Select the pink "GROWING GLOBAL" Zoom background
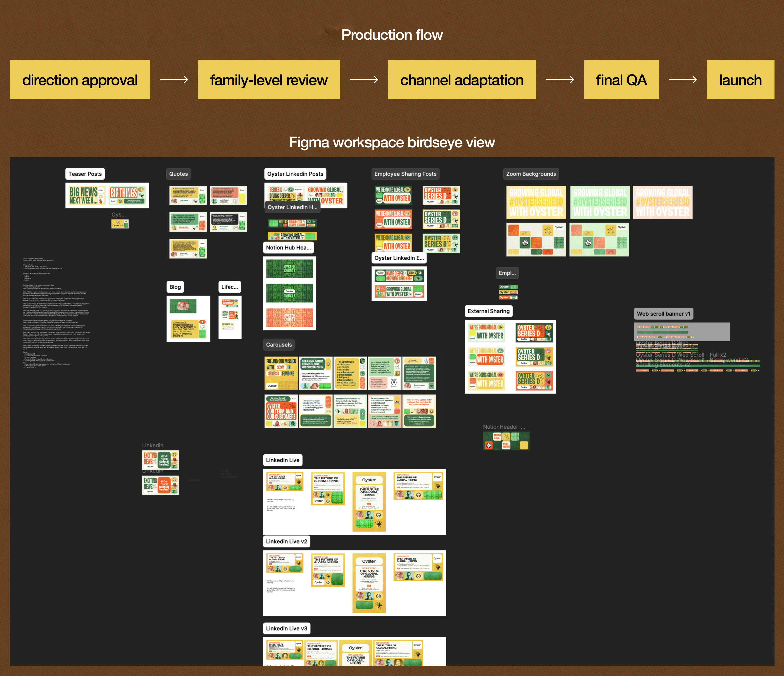 pyautogui.click(x=663, y=202)
